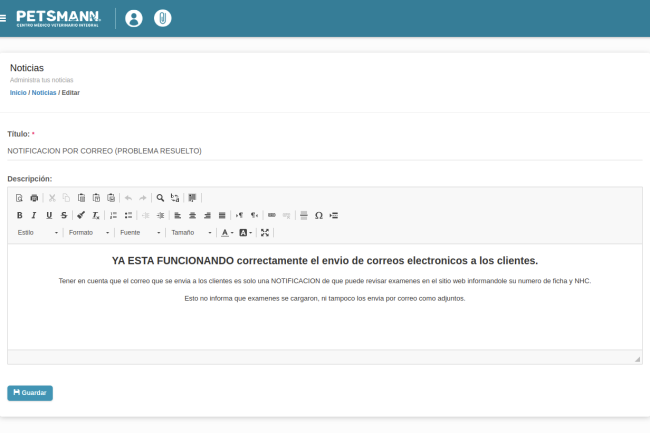The width and height of the screenshot is (650, 433).
Task: Toggle italic formatting in editor
Action: coord(34,215)
